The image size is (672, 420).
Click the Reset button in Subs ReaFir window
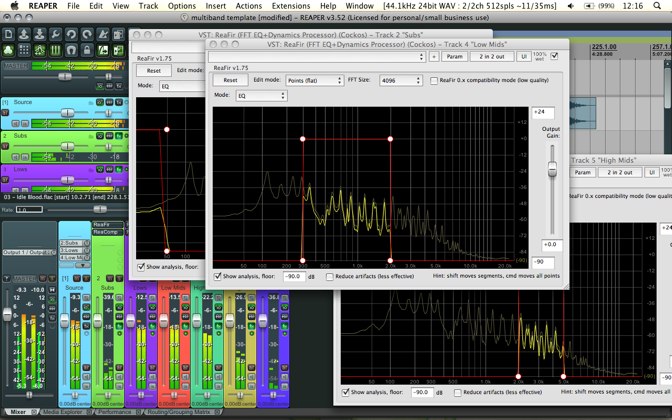154,71
